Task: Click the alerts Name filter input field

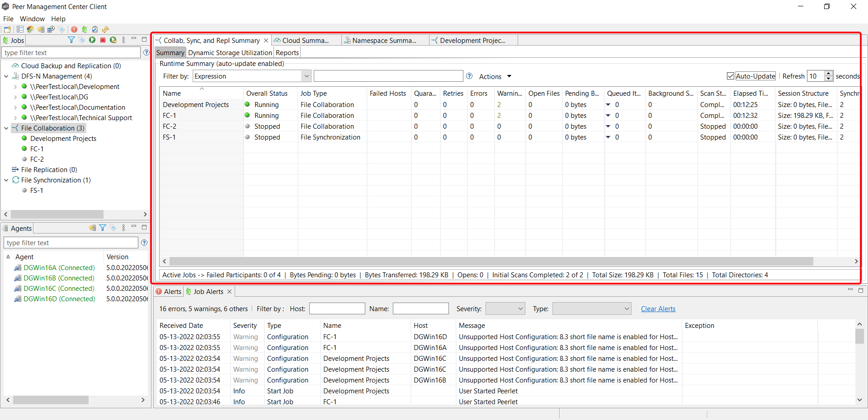Action: [420, 309]
